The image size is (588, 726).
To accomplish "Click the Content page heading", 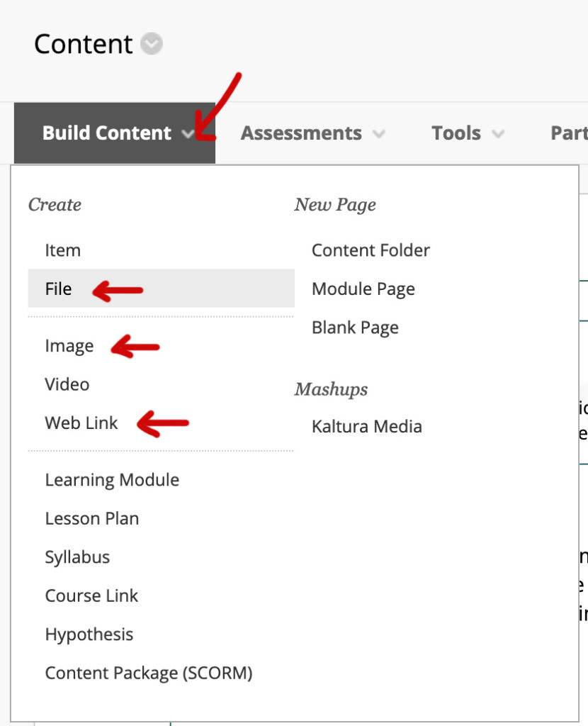I will [83, 45].
